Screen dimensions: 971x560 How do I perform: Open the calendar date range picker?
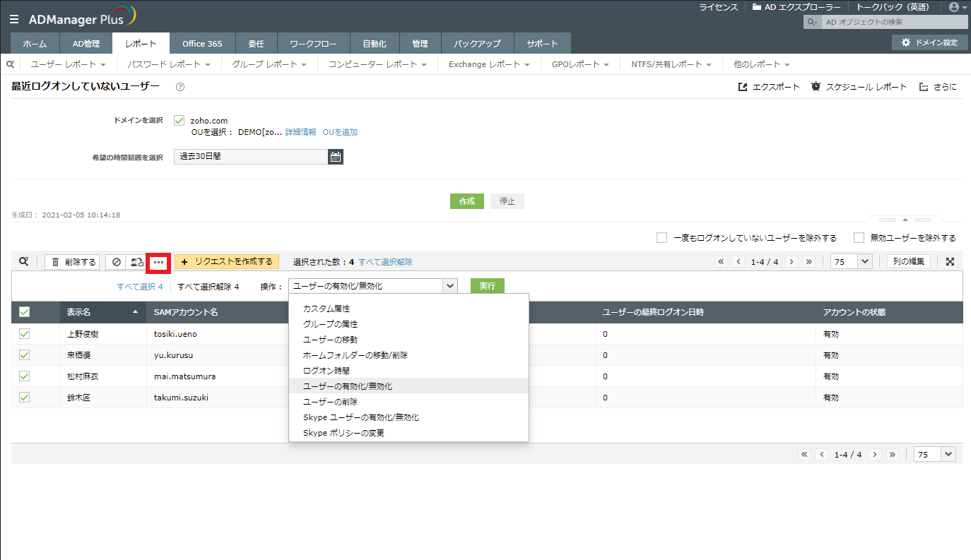click(x=336, y=157)
